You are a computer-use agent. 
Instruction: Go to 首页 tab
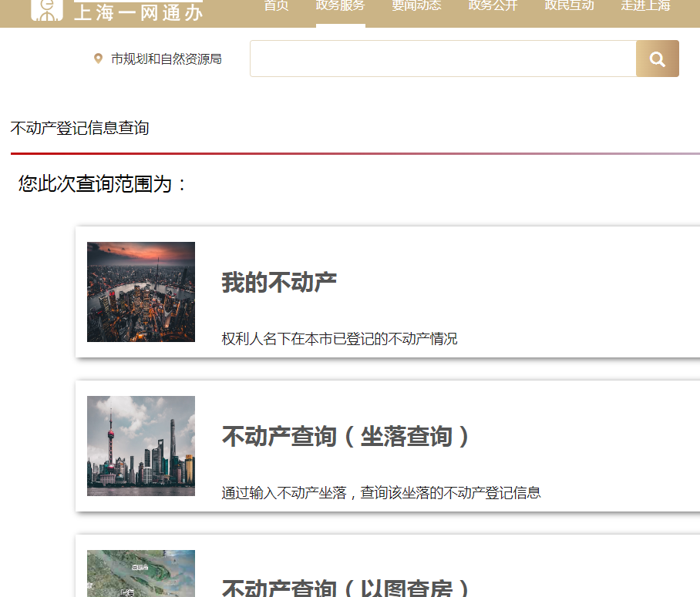point(276,6)
